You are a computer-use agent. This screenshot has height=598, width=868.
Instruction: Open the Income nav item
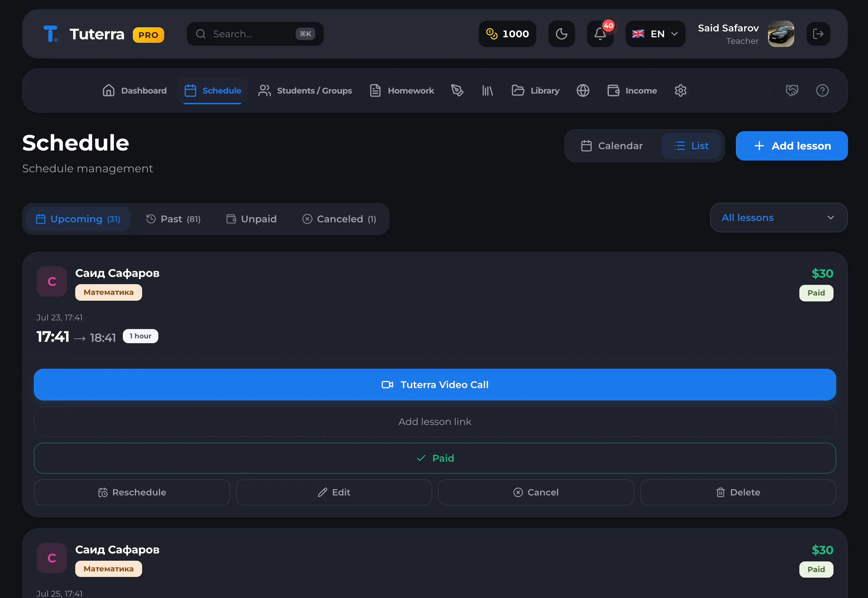(x=632, y=90)
